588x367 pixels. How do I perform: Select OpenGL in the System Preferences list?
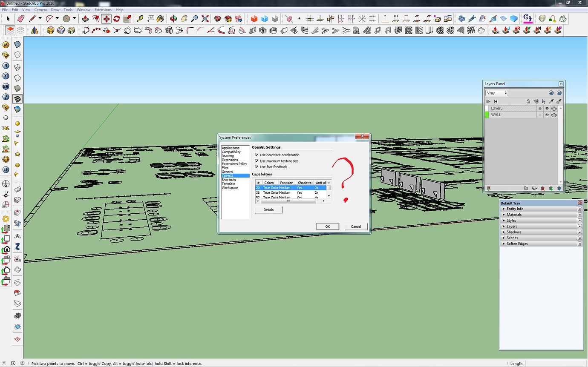point(228,176)
